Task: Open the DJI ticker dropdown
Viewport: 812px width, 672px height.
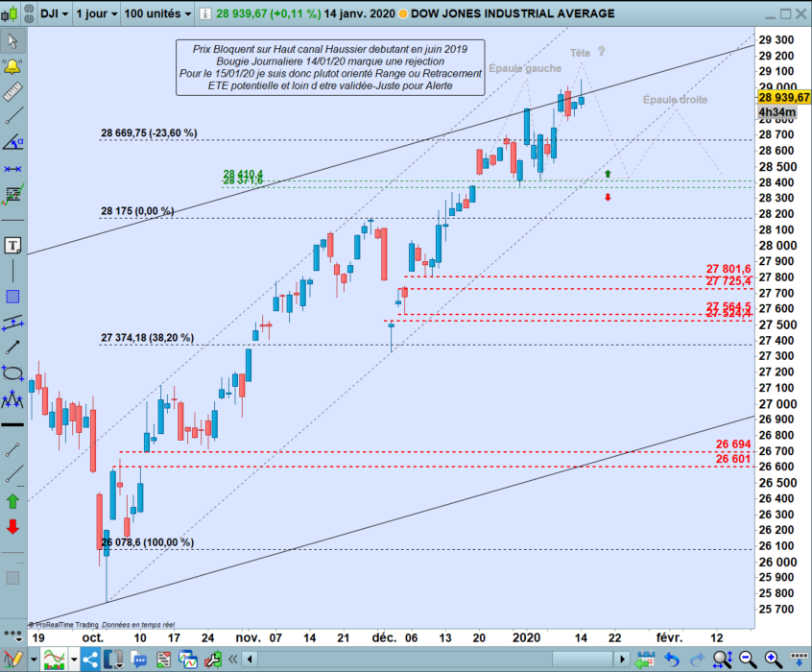Action: (x=55, y=13)
